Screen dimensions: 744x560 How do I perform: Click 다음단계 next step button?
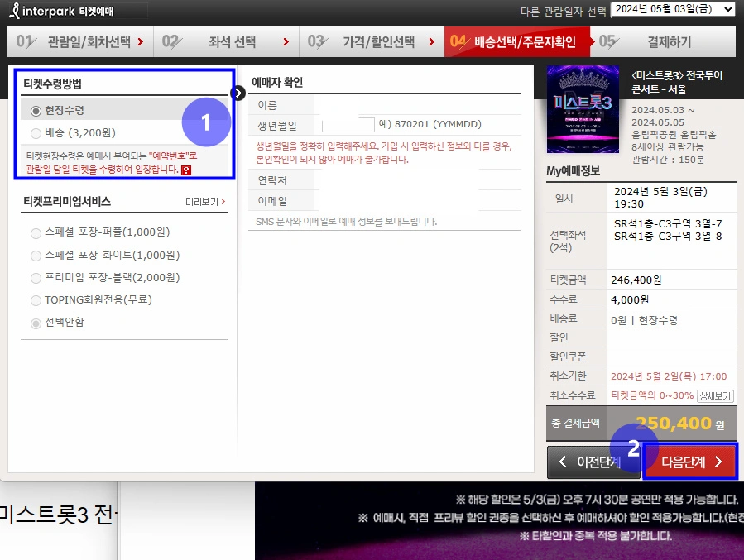point(690,462)
